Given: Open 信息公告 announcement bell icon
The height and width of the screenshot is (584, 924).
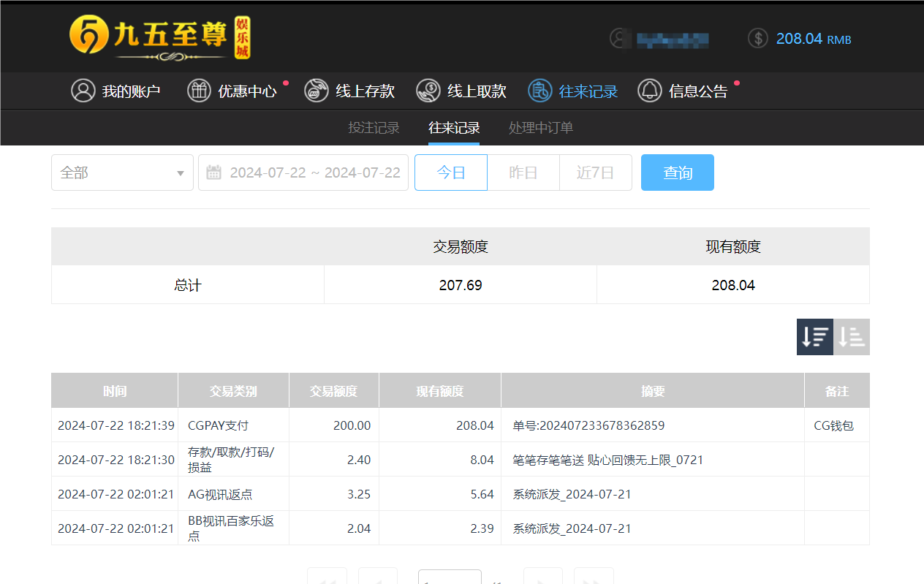Looking at the screenshot, I should (649, 91).
